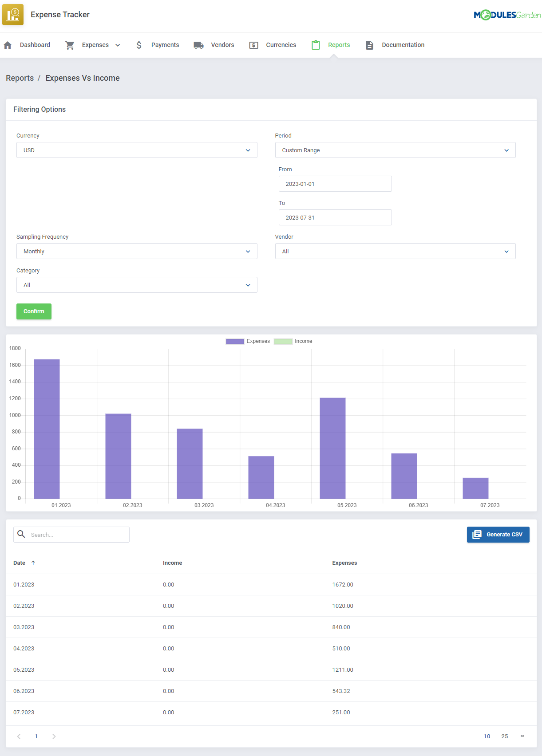Open the Dashboard menu item
This screenshot has height=756, width=542.
point(35,45)
